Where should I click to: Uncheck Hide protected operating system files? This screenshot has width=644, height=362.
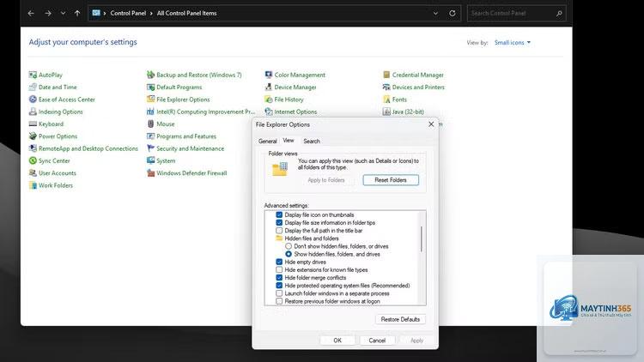click(279, 286)
